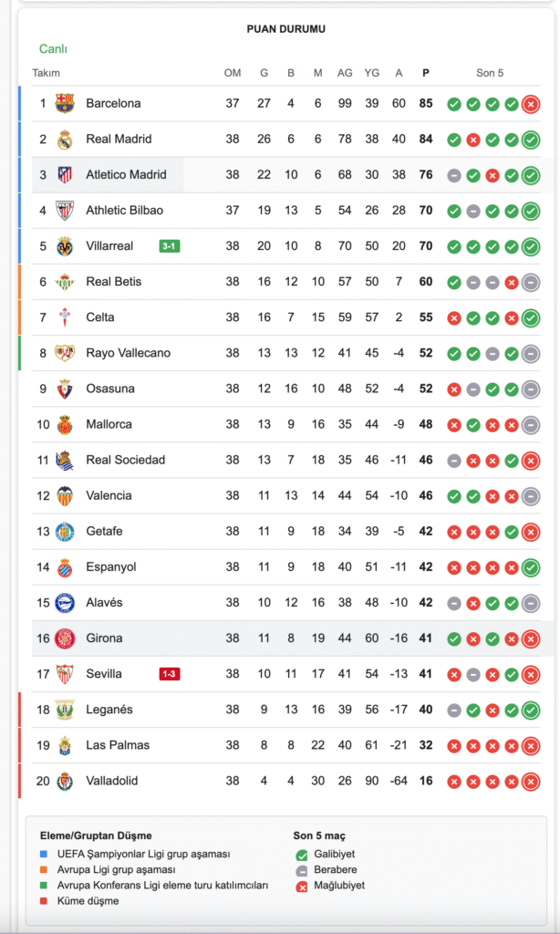Click the Real Betis crest icon
The height and width of the screenshot is (934, 560).
[x=65, y=282]
